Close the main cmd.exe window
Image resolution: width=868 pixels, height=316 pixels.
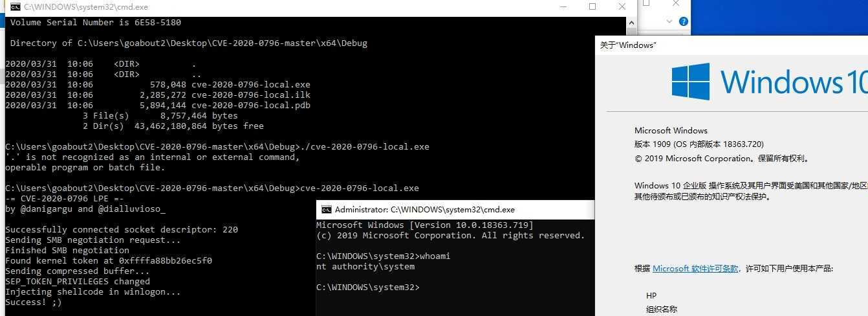point(622,7)
